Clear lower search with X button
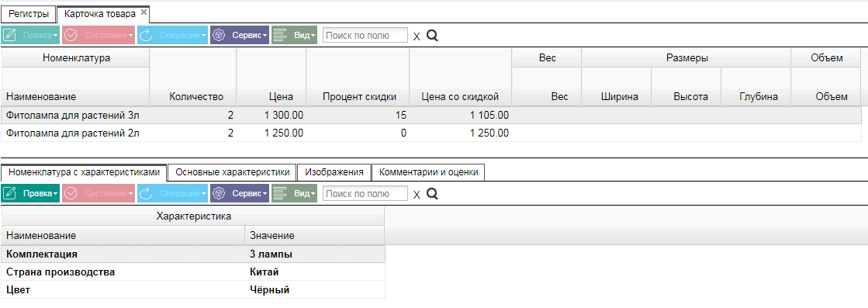This screenshot has width=868, height=308. pyautogui.click(x=417, y=195)
